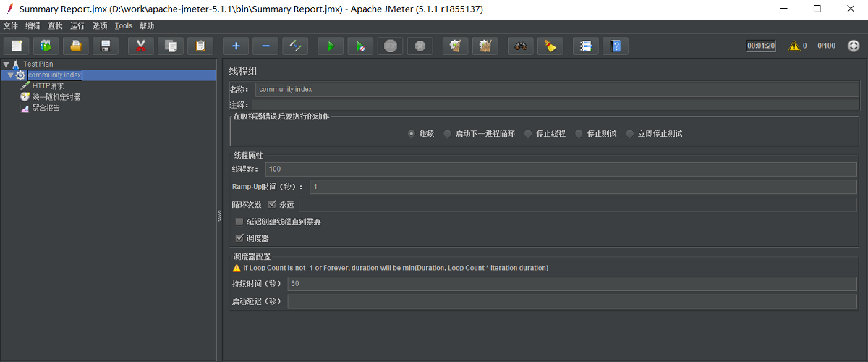Click the 0/100 active threads counter
868x362 pixels.
coord(826,46)
